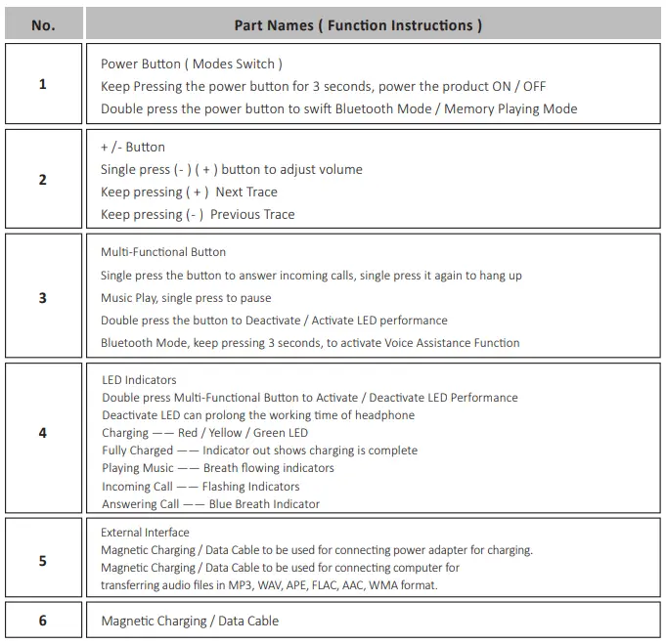Click the audio formats line listing MP3, WAV, APE
This screenshot has width=666, height=644.
point(269,585)
